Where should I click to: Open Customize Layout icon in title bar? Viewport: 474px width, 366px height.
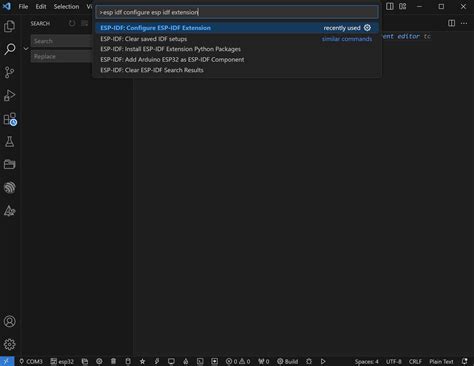[x=403, y=6]
